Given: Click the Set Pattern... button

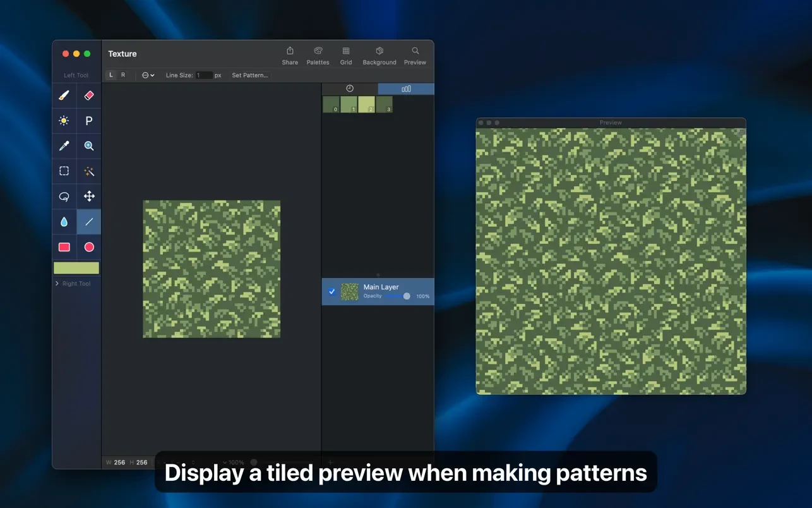Looking at the screenshot, I should [250, 75].
